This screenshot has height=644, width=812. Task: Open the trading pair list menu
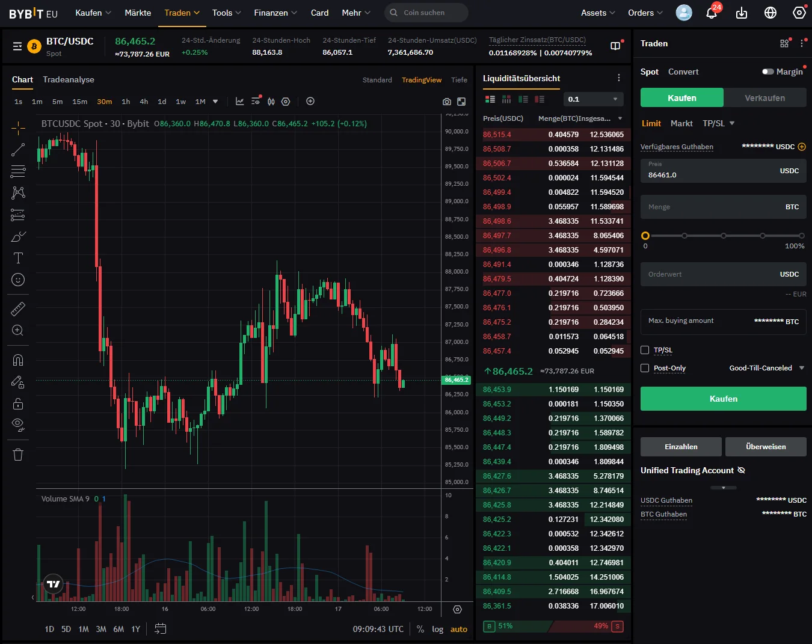(x=17, y=46)
